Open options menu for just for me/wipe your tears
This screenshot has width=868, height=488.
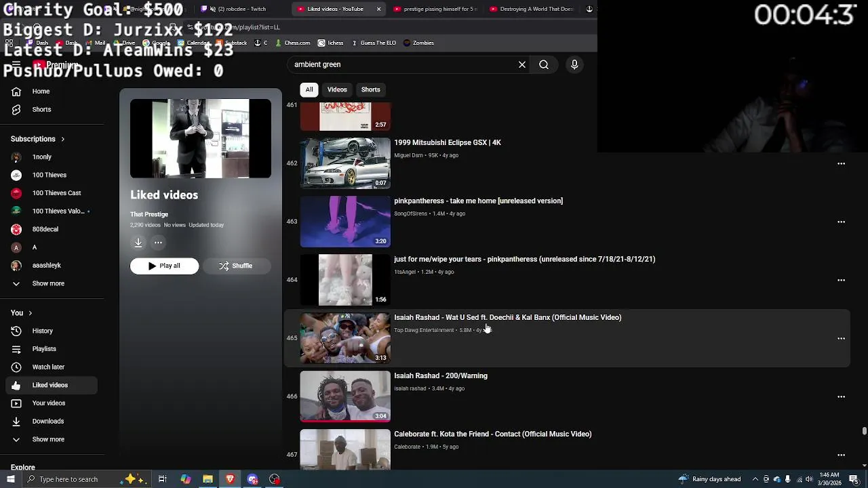click(841, 280)
